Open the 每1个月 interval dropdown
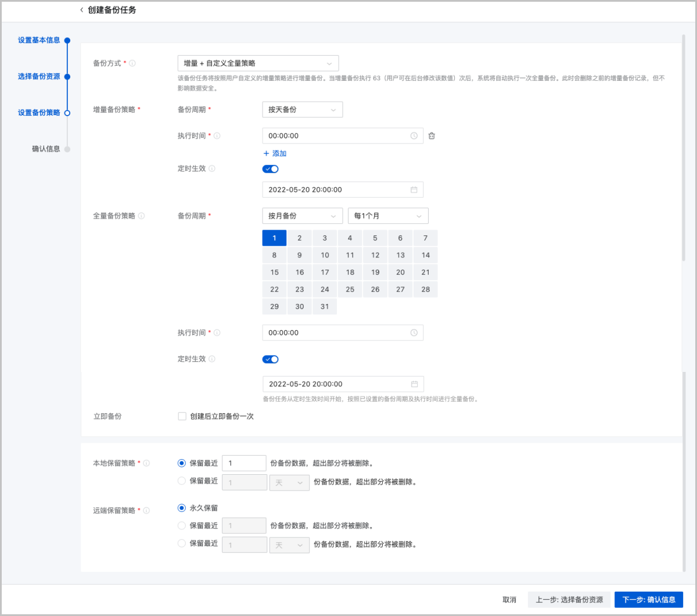Screen dimensions: 697x616 coord(387,216)
